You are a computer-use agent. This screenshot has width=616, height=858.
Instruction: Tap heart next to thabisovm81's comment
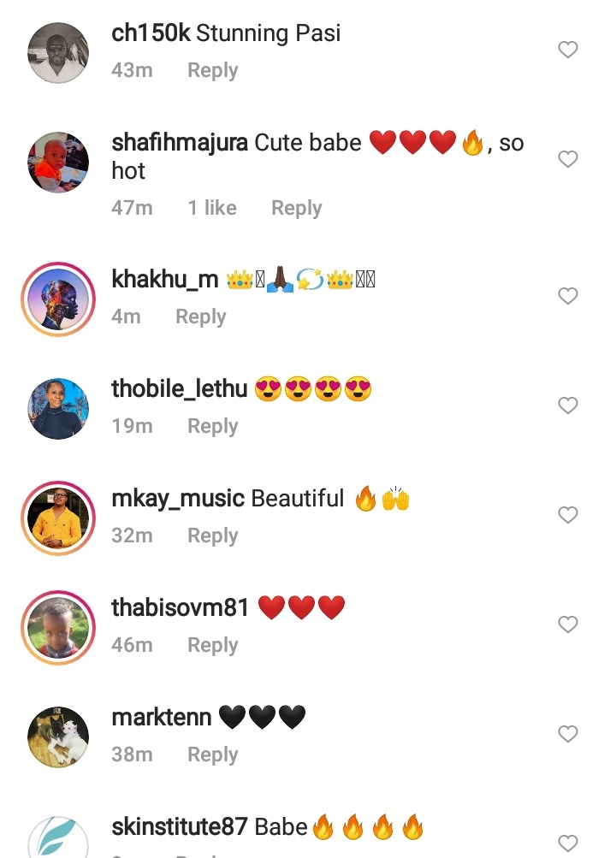tap(568, 624)
